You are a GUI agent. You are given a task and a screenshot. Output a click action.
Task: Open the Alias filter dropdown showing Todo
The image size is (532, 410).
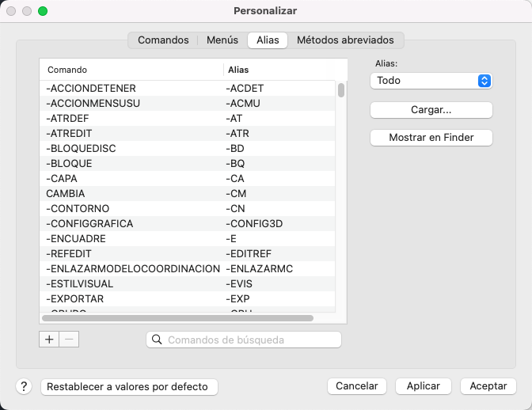(431, 81)
